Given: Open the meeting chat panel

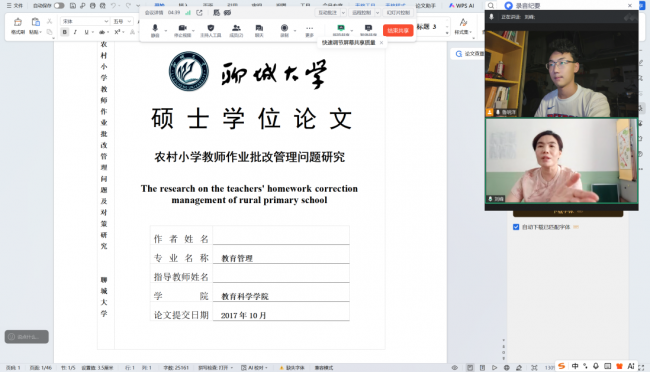Looking at the screenshot, I should click(259, 30).
